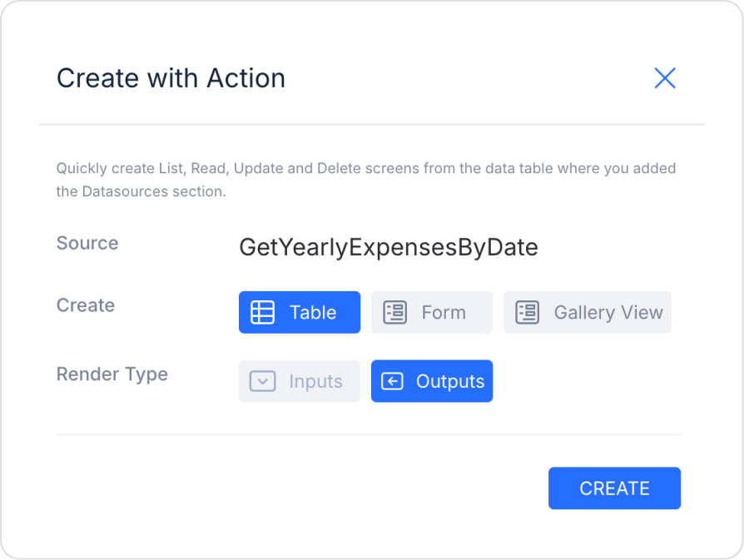
Task: Pick the Gallery View option label
Action: 608,313
